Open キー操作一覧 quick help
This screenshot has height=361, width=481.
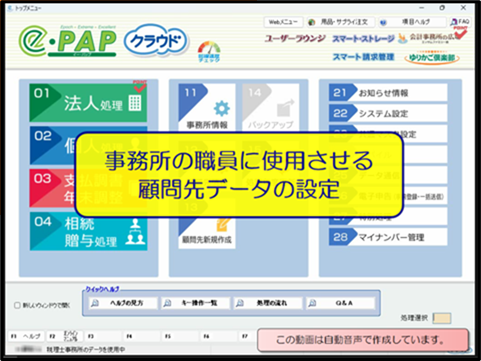196,303
